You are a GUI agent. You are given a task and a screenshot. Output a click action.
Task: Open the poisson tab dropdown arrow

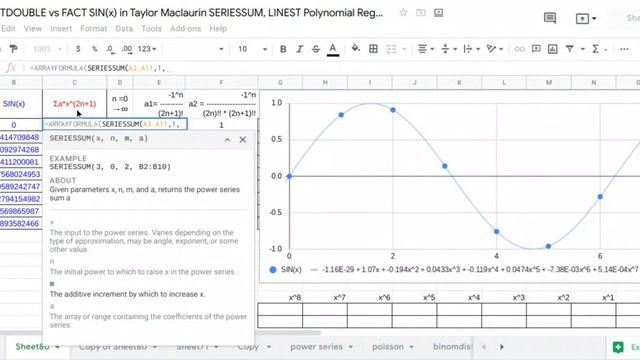(x=411, y=347)
